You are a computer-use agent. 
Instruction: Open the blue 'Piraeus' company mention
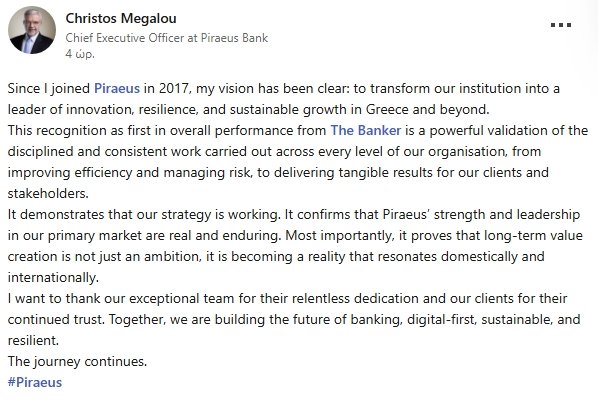(117, 88)
